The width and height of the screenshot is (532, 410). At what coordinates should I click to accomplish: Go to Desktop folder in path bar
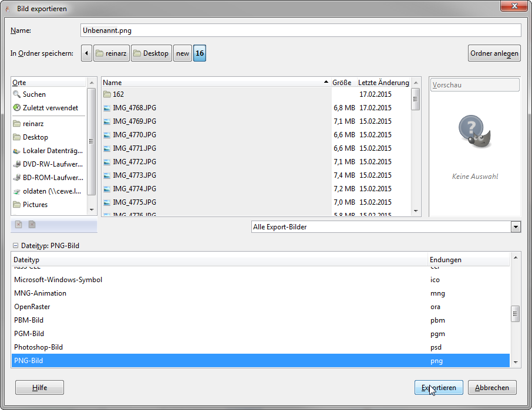(x=151, y=53)
